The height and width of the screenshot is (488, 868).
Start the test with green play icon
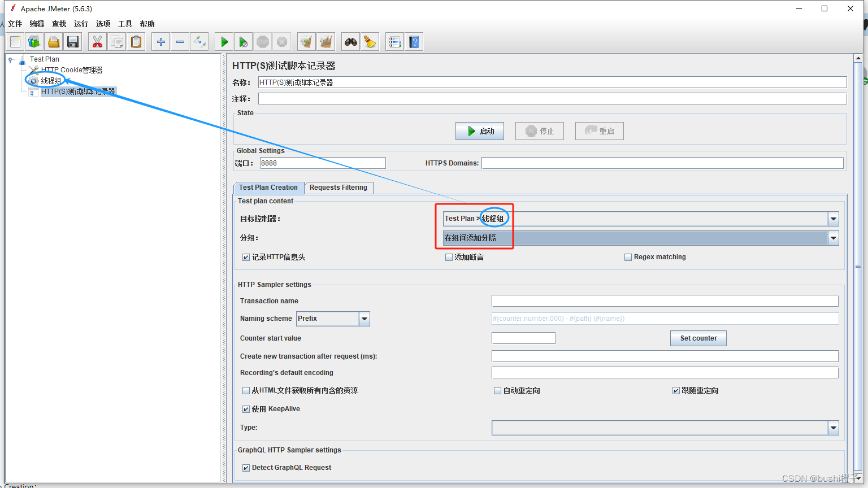224,42
